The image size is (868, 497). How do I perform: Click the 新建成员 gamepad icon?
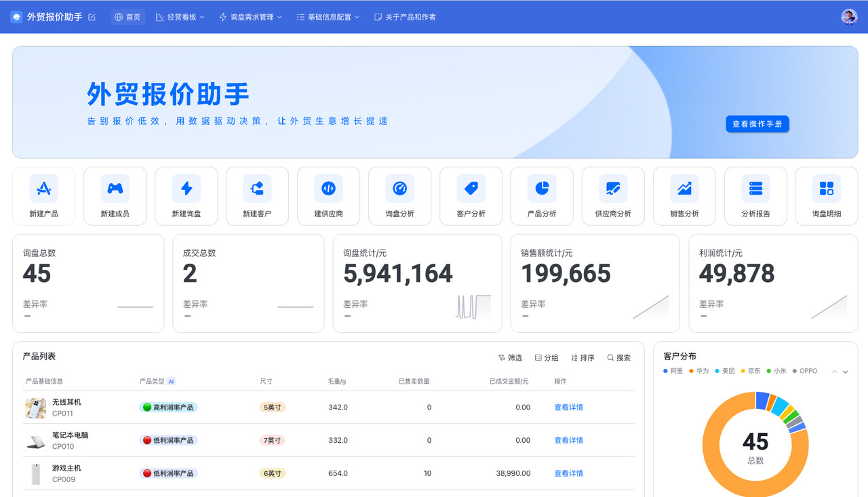coord(115,188)
